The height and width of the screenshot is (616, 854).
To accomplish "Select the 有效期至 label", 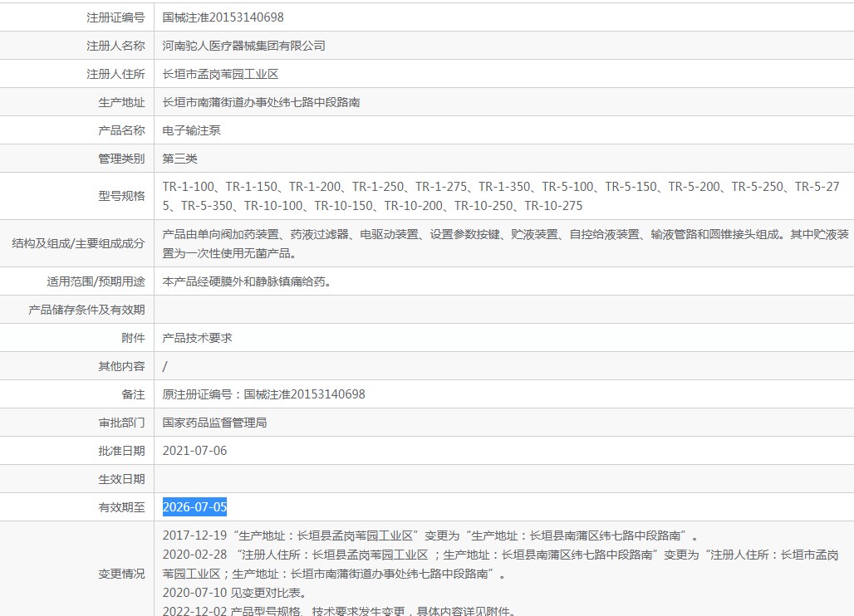I will 121,508.
